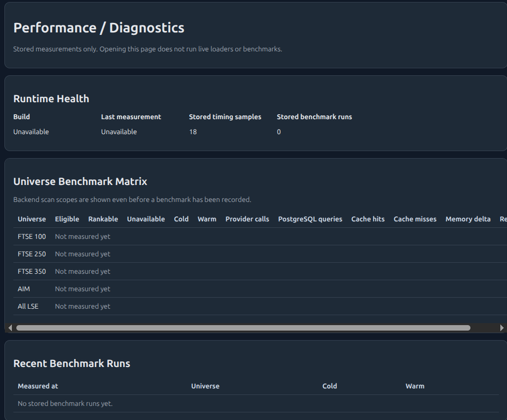Click the Cold column header in Recent Benchmark Runs
The width and height of the screenshot is (507, 420).
click(x=329, y=386)
